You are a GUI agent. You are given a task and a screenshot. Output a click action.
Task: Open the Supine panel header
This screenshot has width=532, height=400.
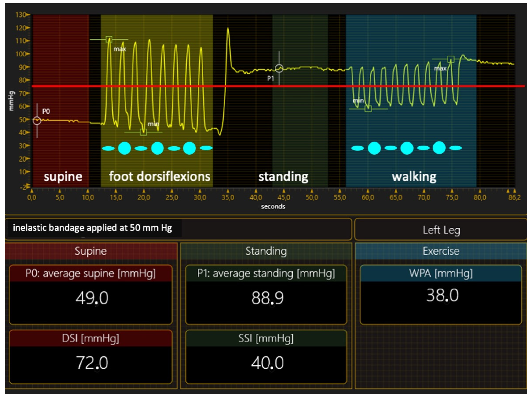click(x=91, y=251)
